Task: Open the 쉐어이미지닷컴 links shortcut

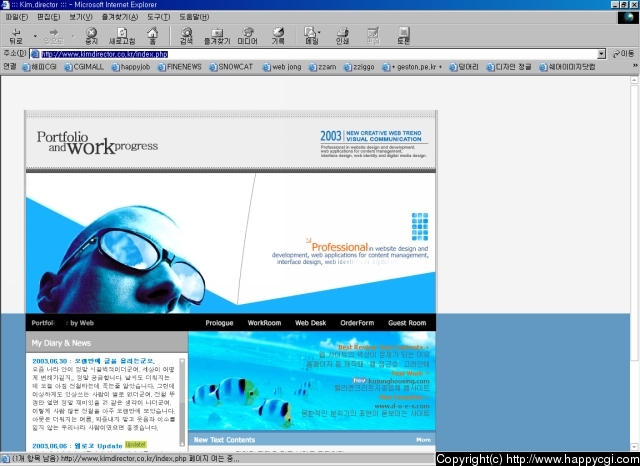Action: [567, 67]
